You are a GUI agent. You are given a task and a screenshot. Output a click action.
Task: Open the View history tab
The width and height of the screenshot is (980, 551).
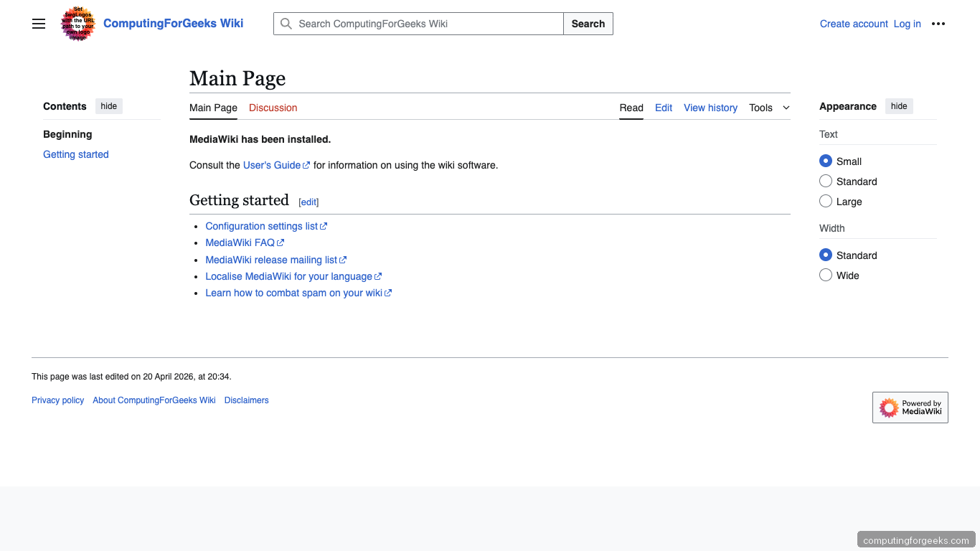click(x=710, y=108)
